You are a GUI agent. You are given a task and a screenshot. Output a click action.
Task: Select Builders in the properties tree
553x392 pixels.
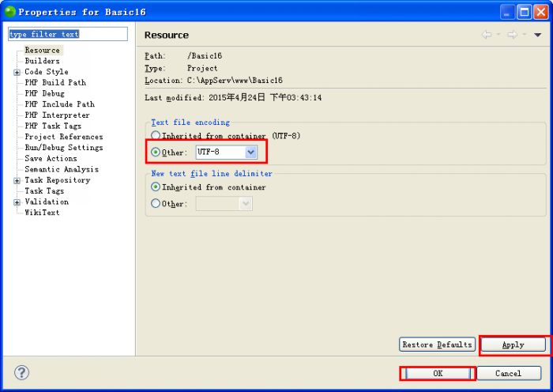42,61
